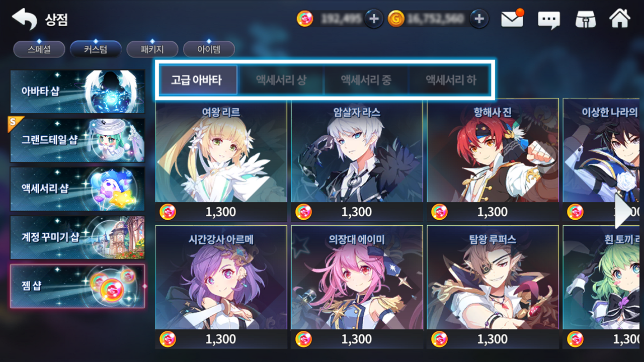Open the 아바타 샵 category

click(77, 92)
